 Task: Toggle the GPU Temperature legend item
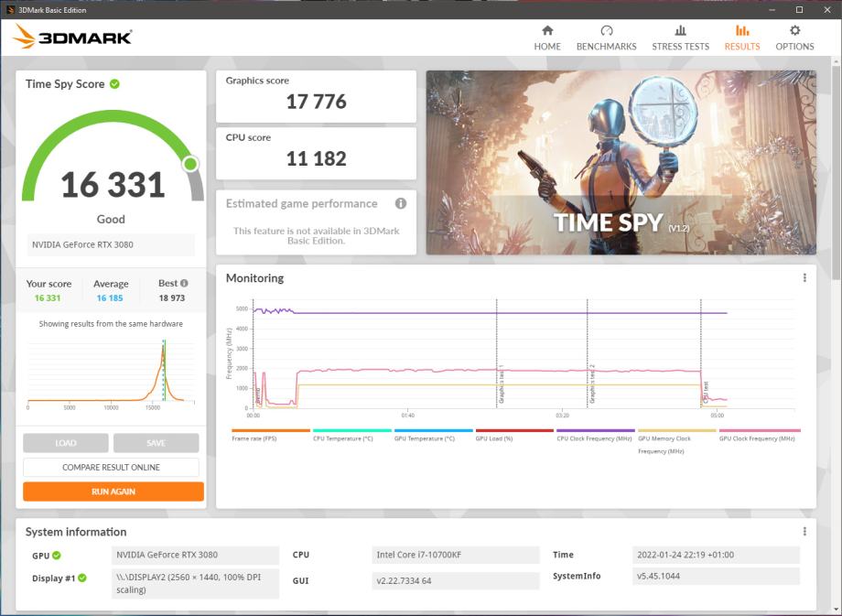[433, 435]
